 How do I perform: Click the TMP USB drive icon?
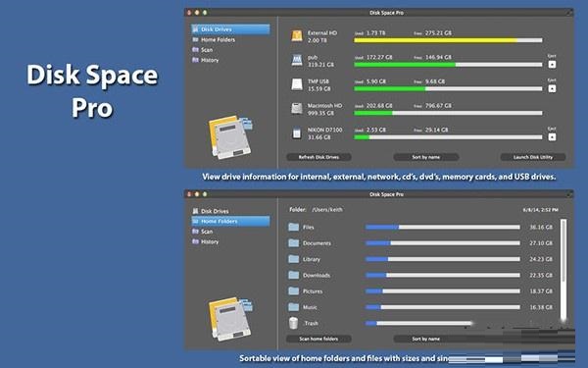(297, 84)
